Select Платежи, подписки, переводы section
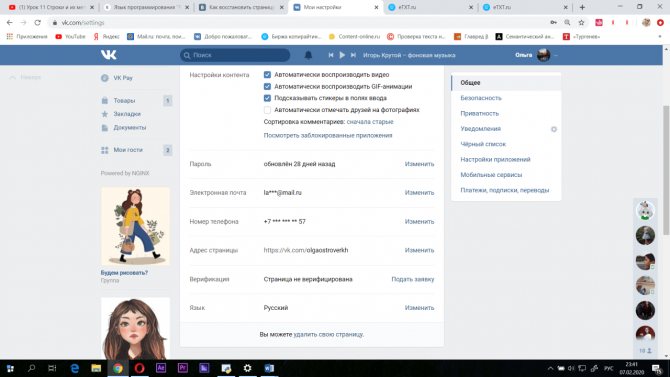This screenshot has height=377, width=670. pyautogui.click(x=506, y=190)
